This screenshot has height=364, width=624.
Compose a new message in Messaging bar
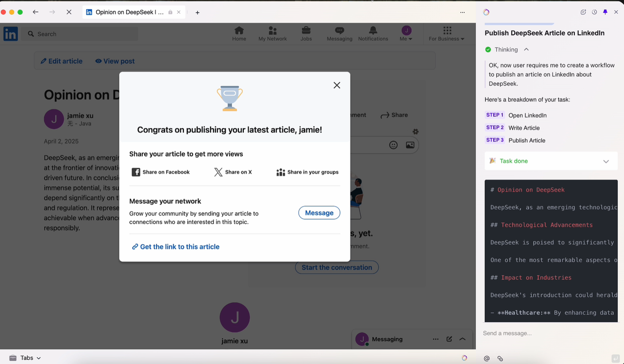pos(449,339)
